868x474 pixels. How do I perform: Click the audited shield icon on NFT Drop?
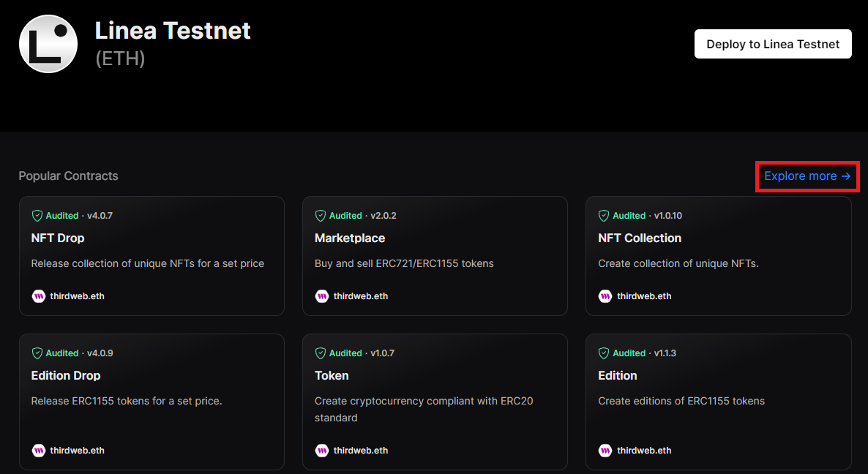pos(37,216)
